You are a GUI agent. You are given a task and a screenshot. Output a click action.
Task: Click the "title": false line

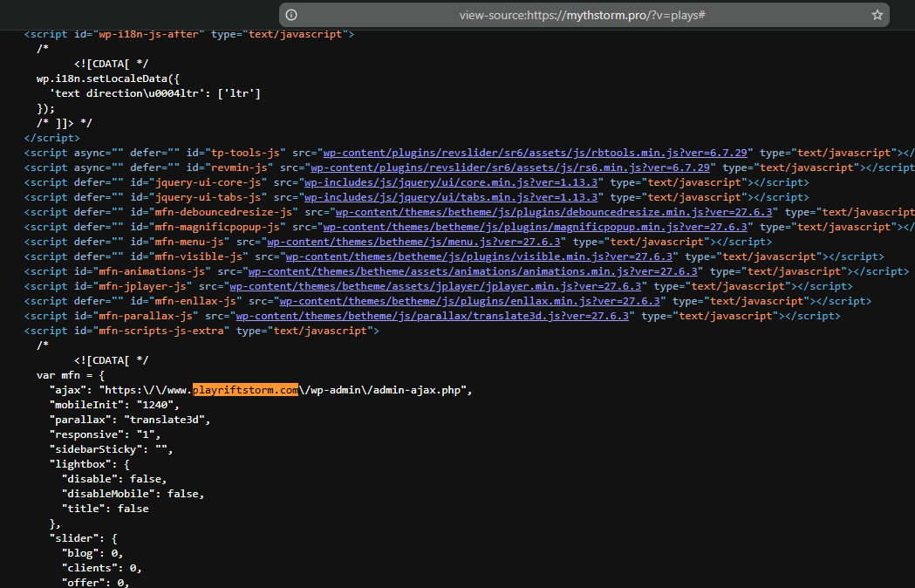105,509
